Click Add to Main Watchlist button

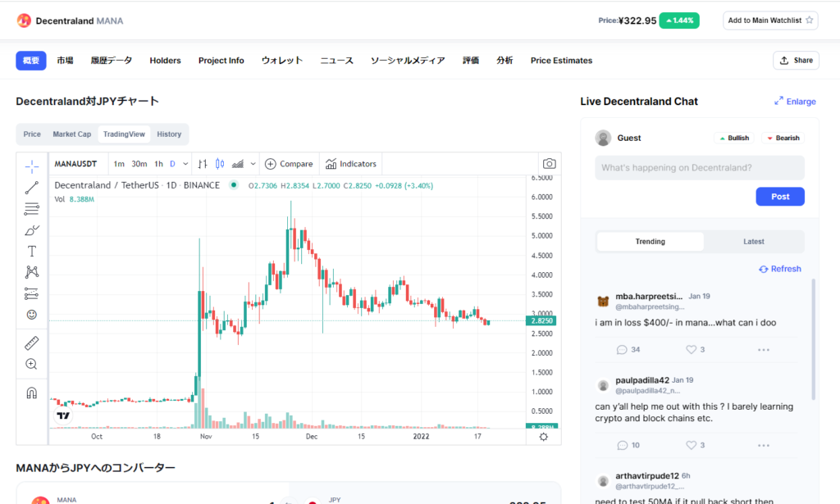[770, 20]
